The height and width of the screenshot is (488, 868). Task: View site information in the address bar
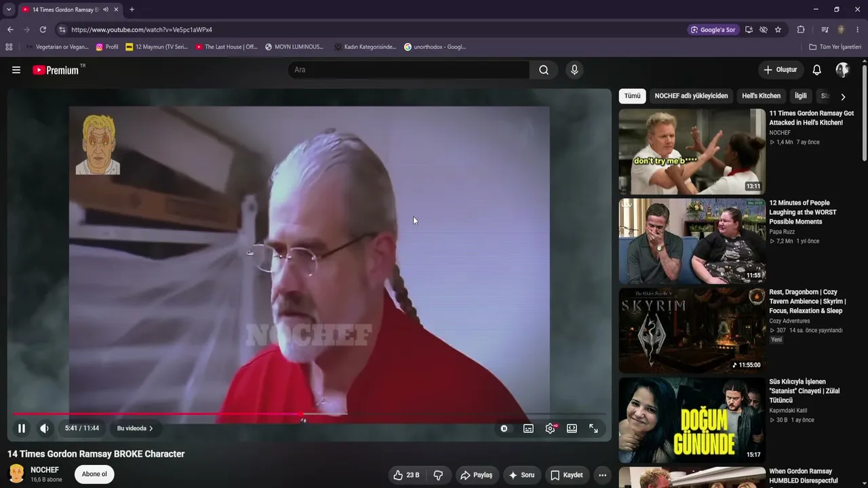pyautogui.click(x=62, y=30)
